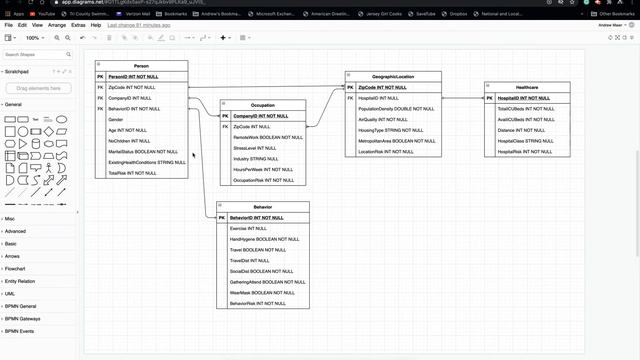This screenshot has height=360, width=640.
Task: Select the Triangle shape
Action: tap(23, 144)
